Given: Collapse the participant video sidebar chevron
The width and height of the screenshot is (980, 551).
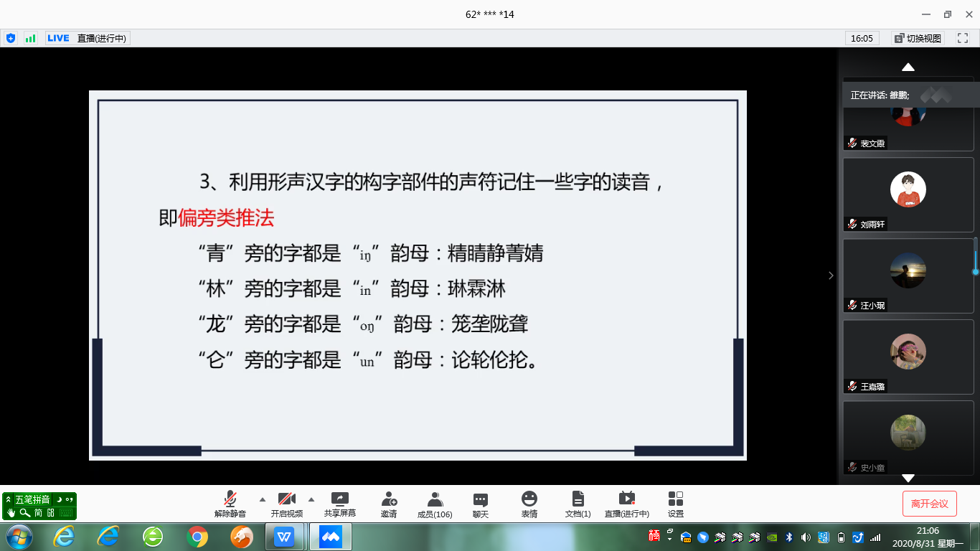Looking at the screenshot, I should pos(831,275).
